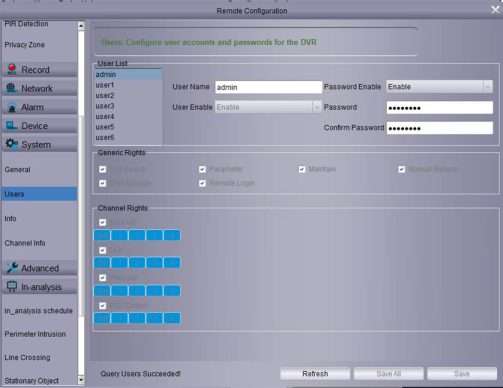Select user3 in the User List

[x=128, y=106]
